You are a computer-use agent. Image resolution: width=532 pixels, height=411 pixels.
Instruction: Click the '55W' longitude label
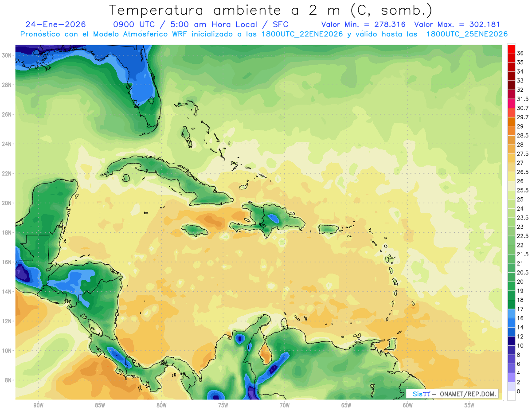[469, 405]
